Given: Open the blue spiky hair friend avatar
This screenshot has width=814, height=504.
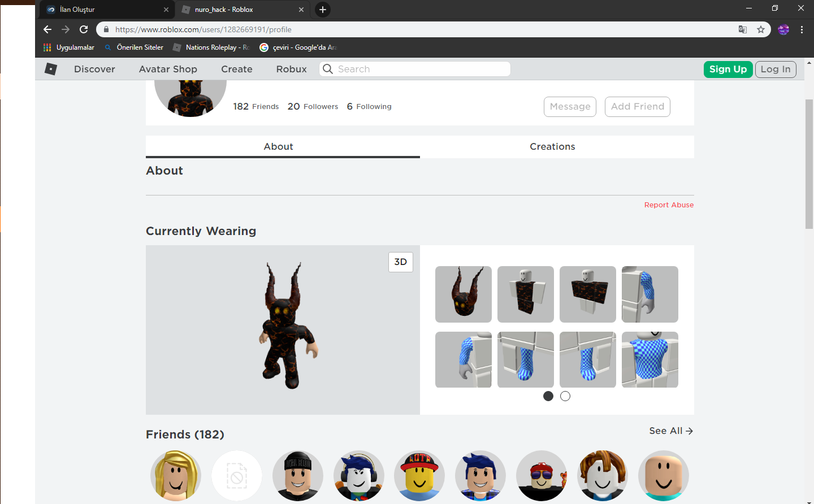Looking at the screenshot, I should coord(480,476).
